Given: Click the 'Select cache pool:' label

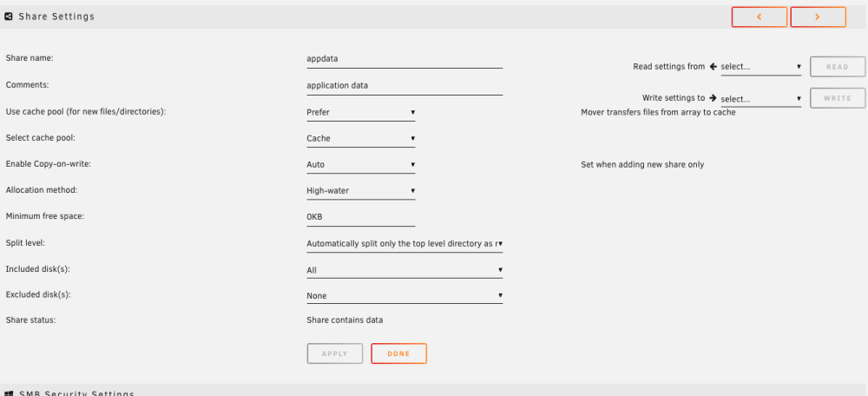Looking at the screenshot, I should 41,138.
